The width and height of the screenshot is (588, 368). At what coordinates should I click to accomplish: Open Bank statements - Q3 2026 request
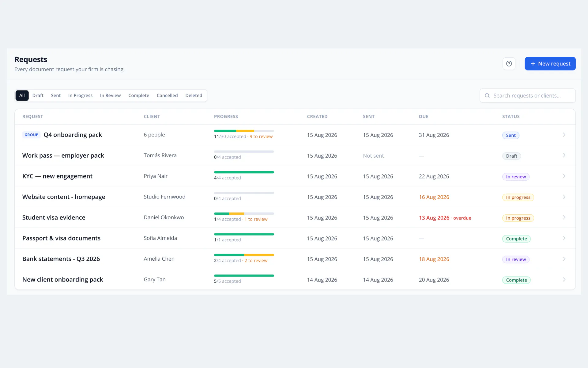click(61, 259)
